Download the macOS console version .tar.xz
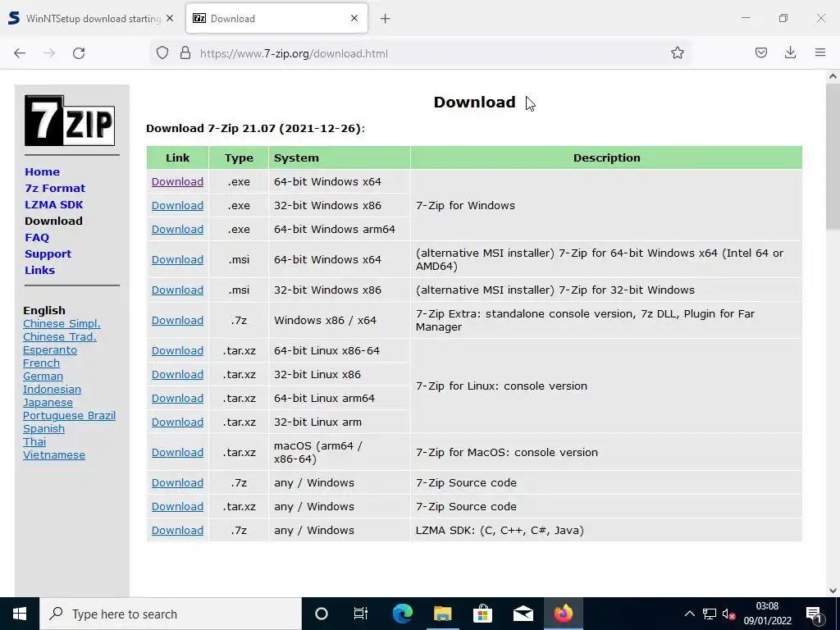Image resolution: width=840 pixels, height=630 pixels. click(x=177, y=453)
